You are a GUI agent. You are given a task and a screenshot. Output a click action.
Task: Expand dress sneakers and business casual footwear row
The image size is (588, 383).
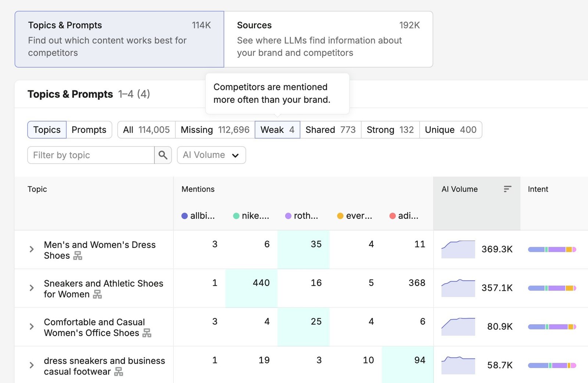(32, 365)
